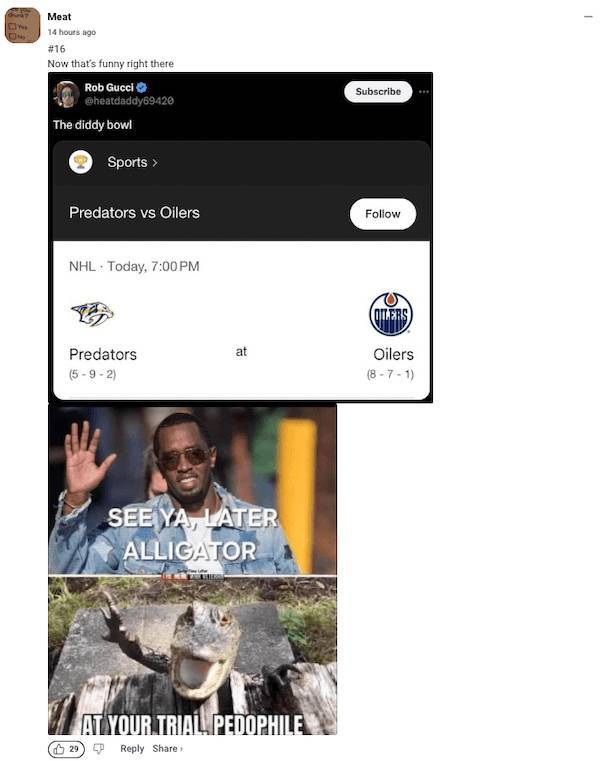
Task: Collapse the comment thread with minus
Action: 588,17
